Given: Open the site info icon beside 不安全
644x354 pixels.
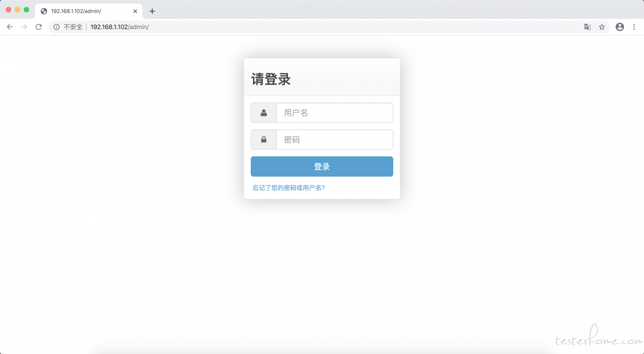Looking at the screenshot, I should point(57,27).
